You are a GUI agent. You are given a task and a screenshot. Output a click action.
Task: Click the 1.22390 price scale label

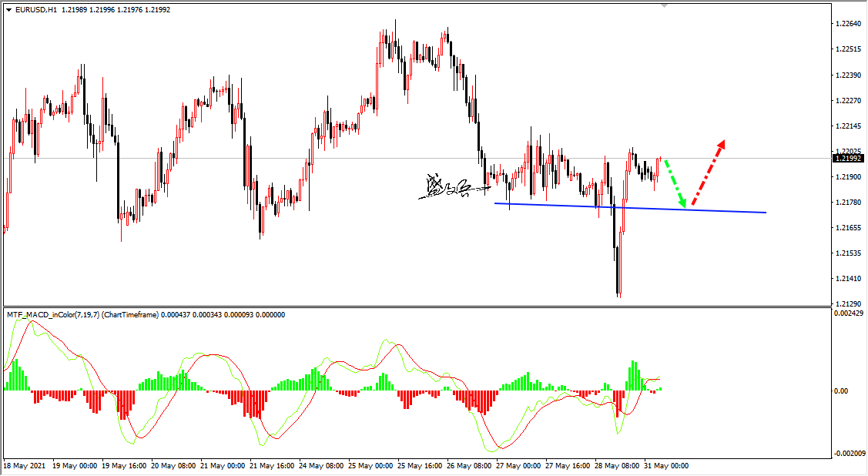tap(848, 75)
